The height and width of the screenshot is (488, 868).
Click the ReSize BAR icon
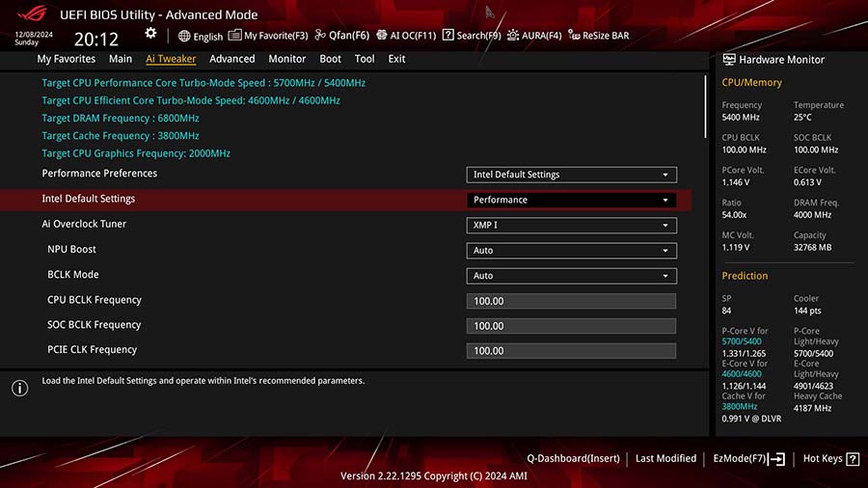(574, 36)
